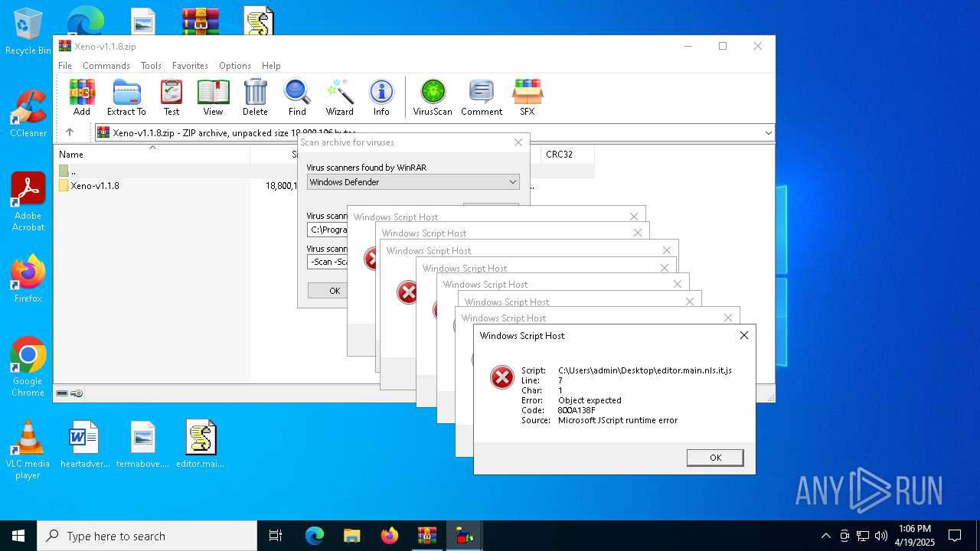
Task: Select the editor.mai script file on desktop
Action: 201,444
